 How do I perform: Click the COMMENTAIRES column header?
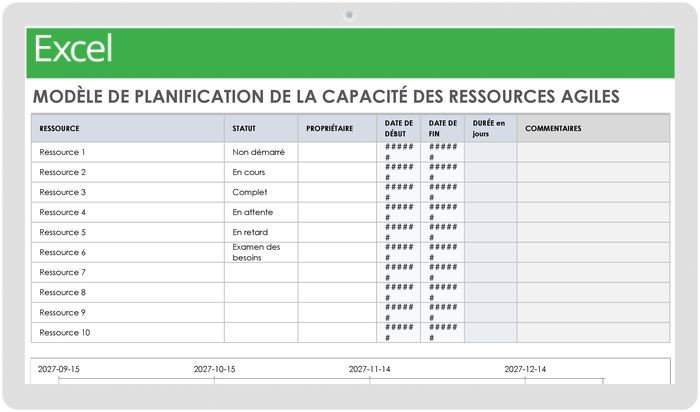[x=593, y=129]
